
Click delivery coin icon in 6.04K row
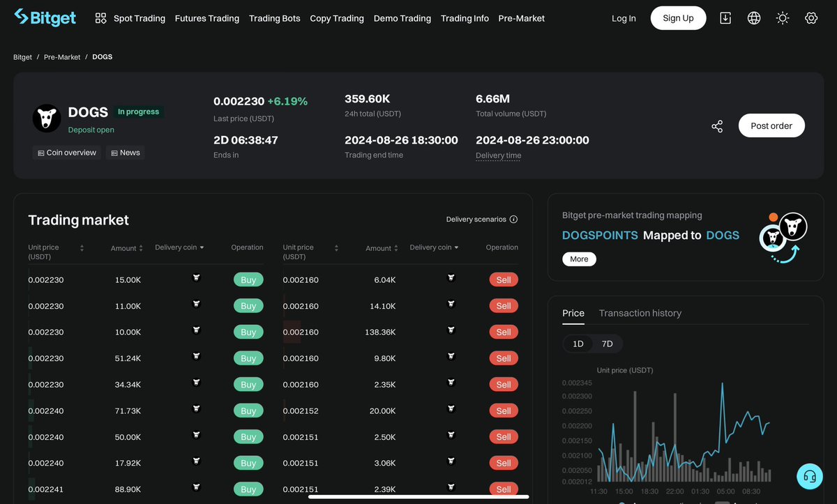(451, 277)
